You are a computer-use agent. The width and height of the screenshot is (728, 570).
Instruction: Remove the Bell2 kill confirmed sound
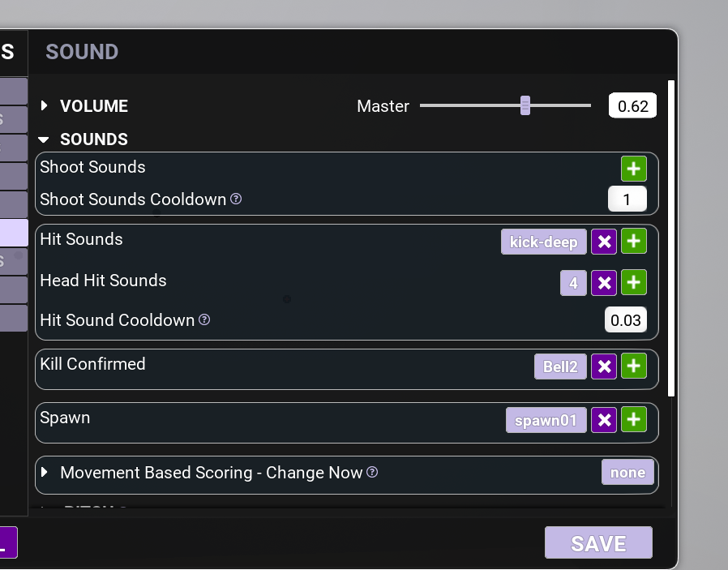pyautogui.click(x=604, y=366)
